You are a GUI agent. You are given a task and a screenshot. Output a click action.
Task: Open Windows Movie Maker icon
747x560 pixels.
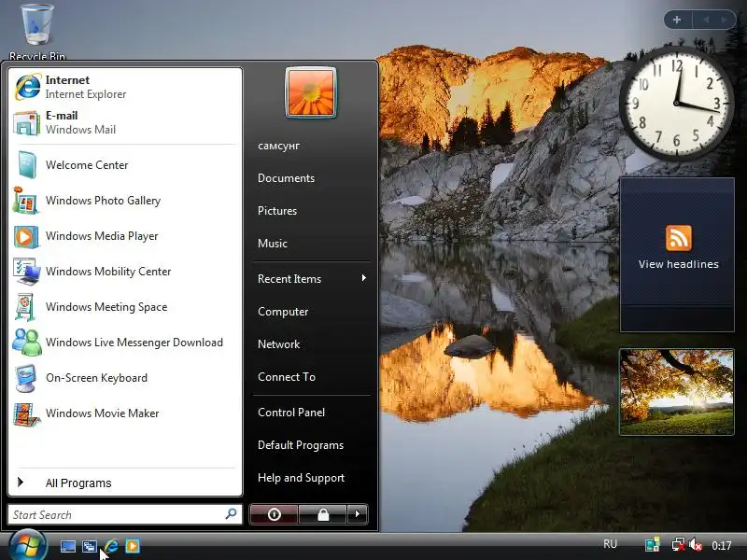click(26, 413)
